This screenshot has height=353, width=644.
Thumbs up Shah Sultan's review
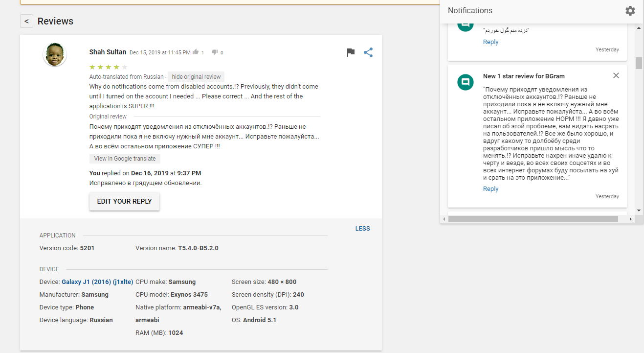[x=196, y=52]
